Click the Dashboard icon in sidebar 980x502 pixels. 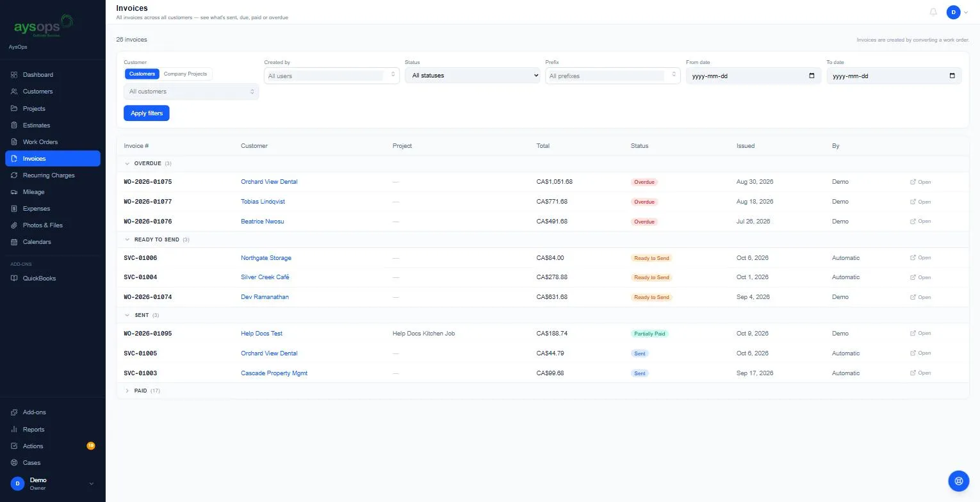pyautogui.click(x=14, y=75)
